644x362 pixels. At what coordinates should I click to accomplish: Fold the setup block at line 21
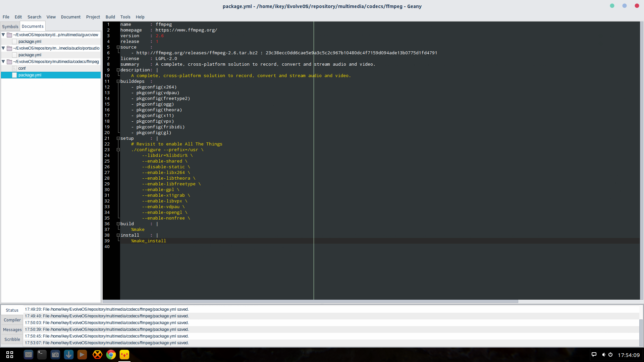pyautogui.click(x=118, y=138)
